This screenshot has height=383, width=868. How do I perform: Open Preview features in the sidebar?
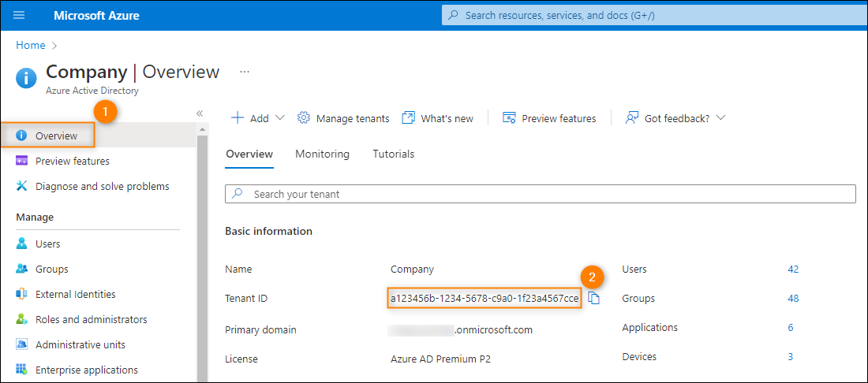coord(72,161)
